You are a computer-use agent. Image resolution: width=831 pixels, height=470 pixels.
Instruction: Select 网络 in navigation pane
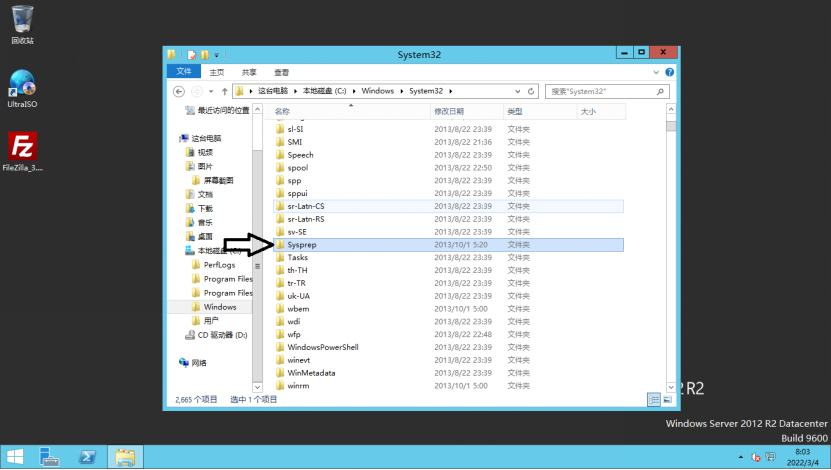193,363
